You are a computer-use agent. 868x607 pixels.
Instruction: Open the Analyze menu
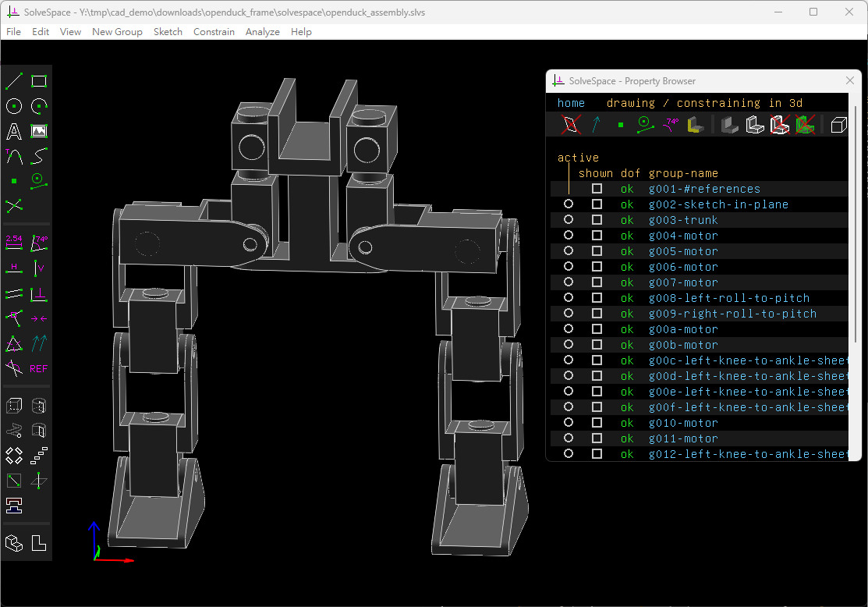(x=262, y=32)
